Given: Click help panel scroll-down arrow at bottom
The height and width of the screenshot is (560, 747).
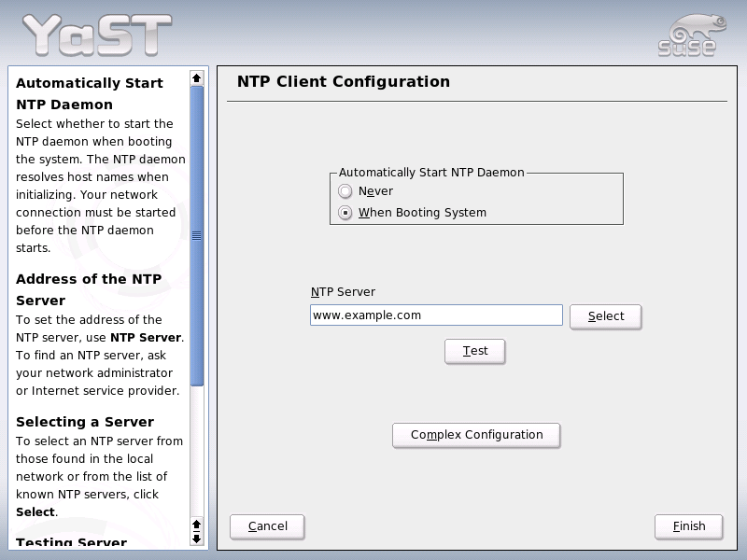Looking at the screenshot, I should click(196, 539).
